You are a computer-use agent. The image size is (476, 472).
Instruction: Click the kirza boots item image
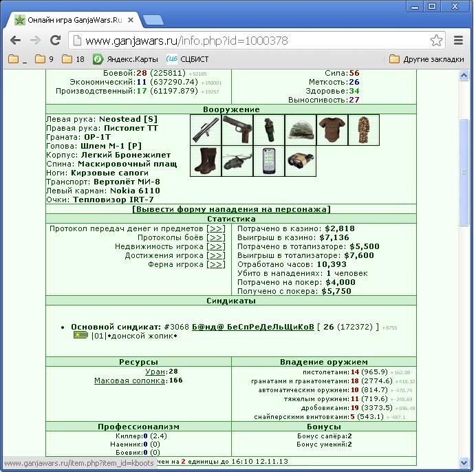coord(206,161)
